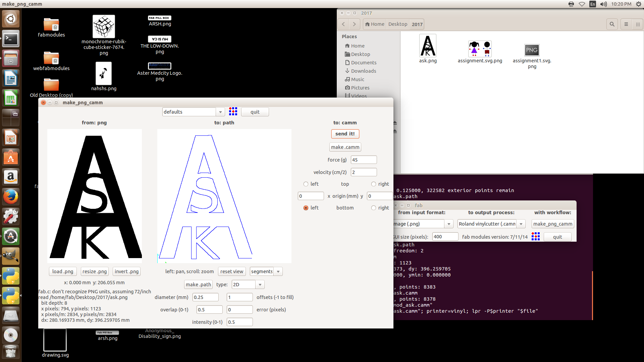Viewport: 644px width, 362px height.
Task: Expand the defaults dropdown
Action: point(220,112)
